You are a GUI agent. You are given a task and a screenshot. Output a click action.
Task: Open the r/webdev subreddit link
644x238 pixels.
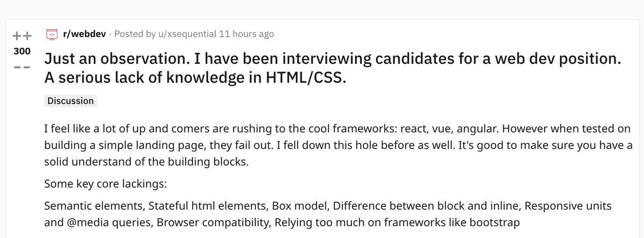point(84,34)
